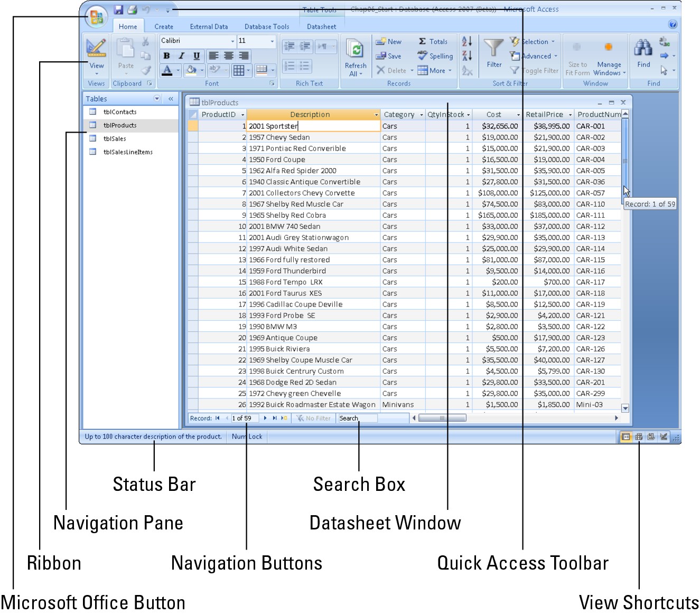Open Advanced filter options
Screen dimensions: 700x614
click(534, 56)
